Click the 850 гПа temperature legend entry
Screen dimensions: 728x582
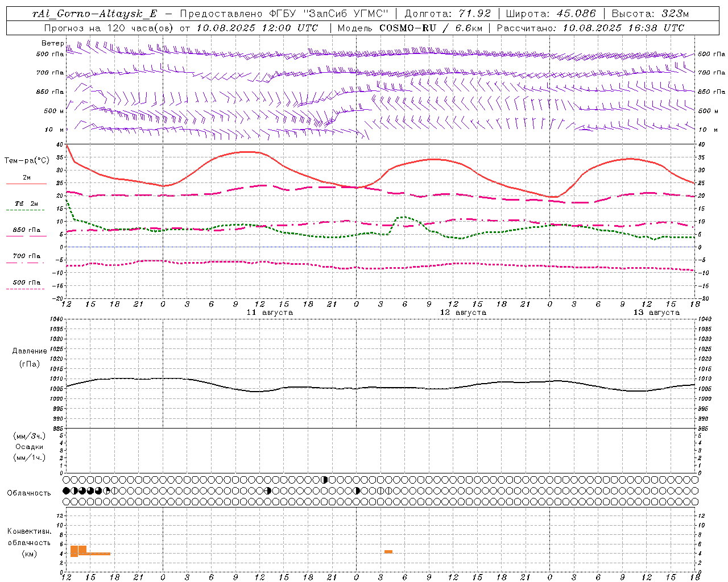[x=26, y=230]
